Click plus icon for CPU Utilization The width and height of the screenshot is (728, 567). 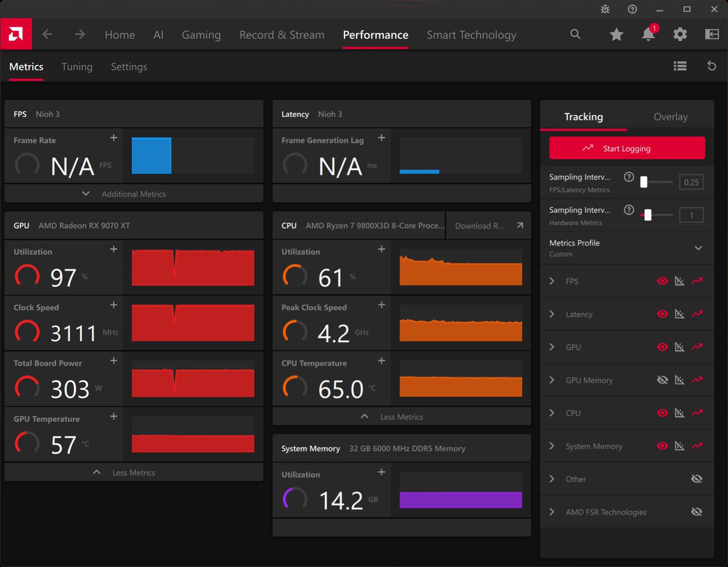point(382,249)
